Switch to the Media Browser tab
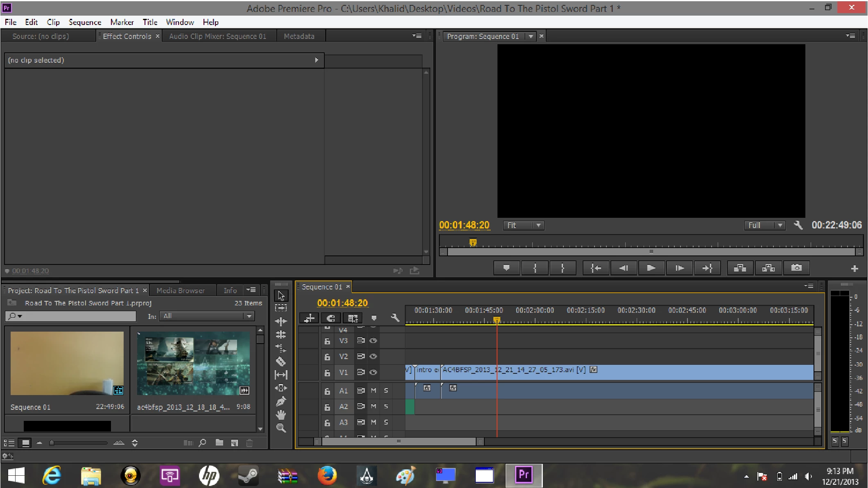 click(x=180, y=290)
